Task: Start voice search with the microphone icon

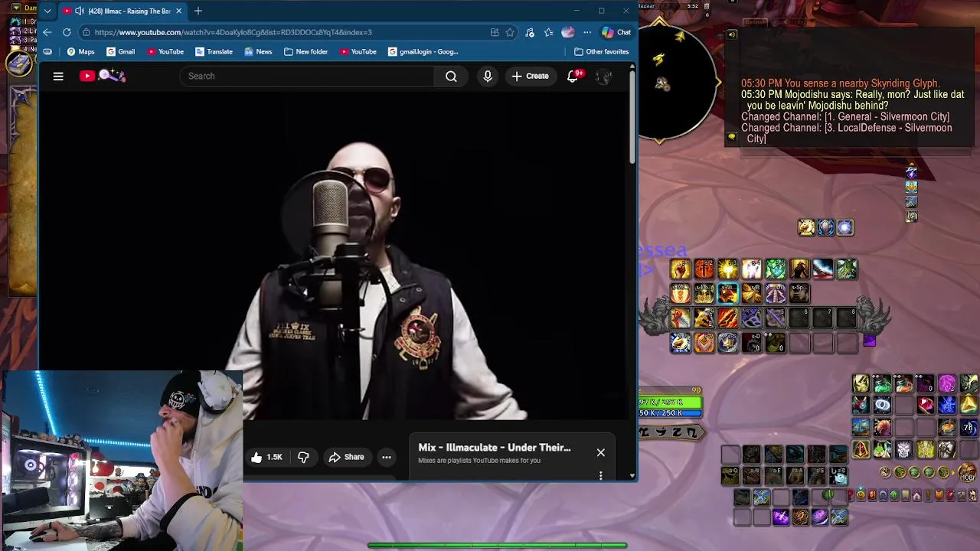Action: [x=488, y=76]
